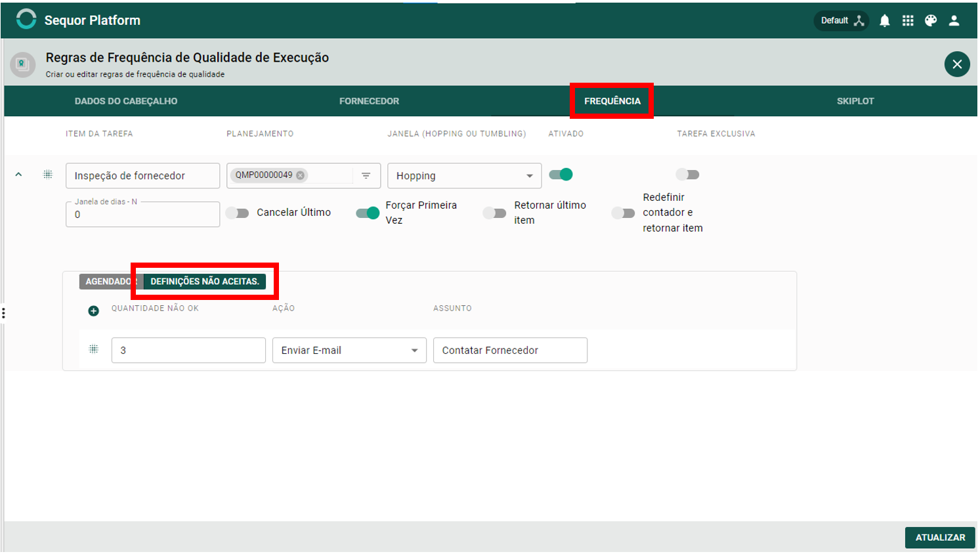Open the apps grid menu
The width and height of the screenshot is (980, 554).
908,20
